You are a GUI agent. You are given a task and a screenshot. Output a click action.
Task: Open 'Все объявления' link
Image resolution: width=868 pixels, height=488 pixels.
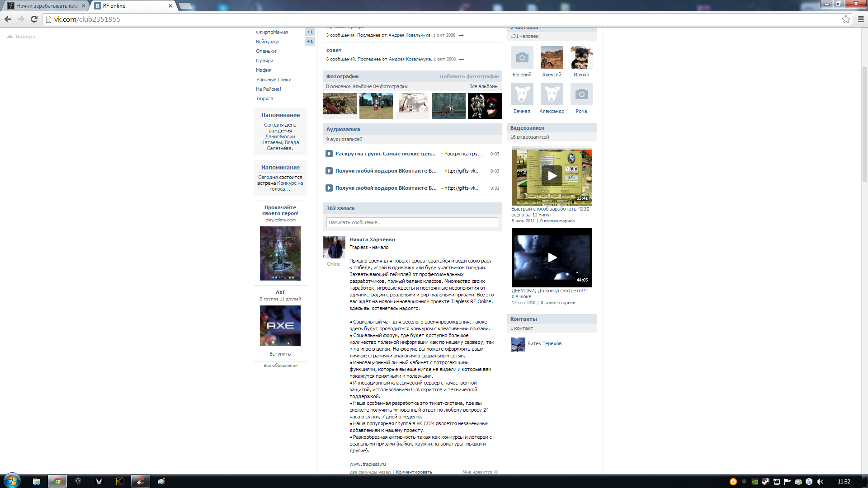280,366
